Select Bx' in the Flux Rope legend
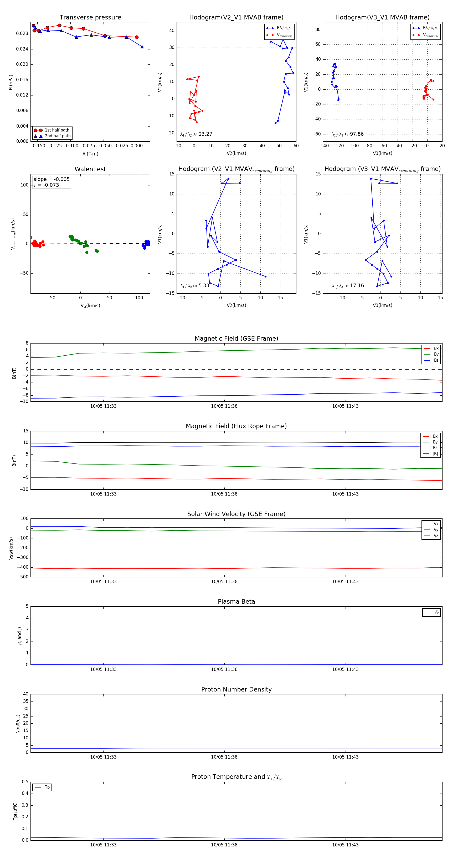The image size is (473, 868). [431, 436]
